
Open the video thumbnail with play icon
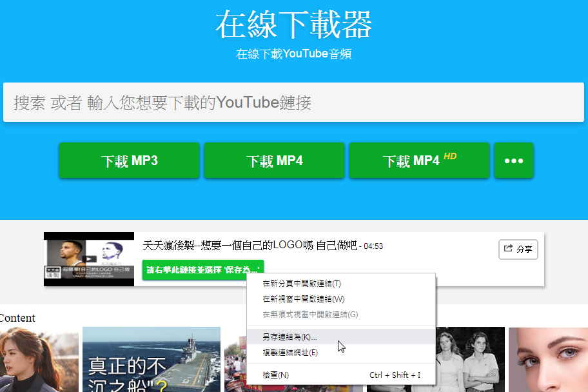coord(89,259)
